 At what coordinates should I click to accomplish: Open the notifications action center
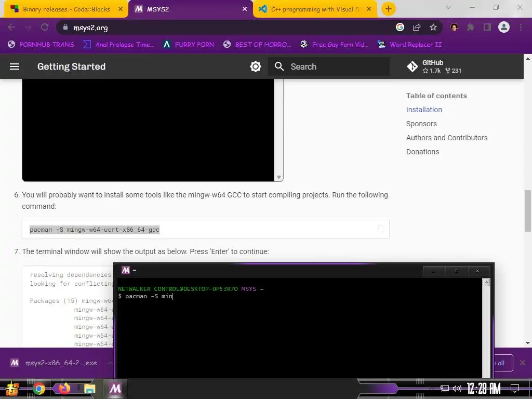click(515, 389)
